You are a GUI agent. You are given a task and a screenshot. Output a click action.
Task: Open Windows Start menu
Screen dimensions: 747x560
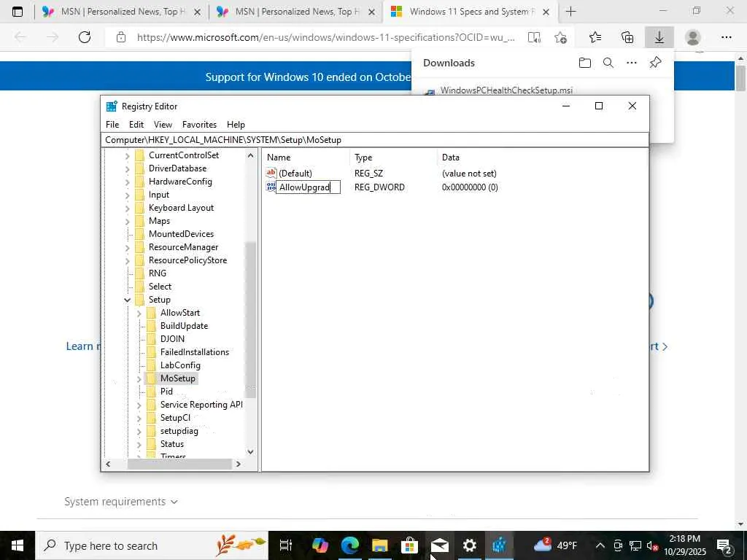pos(18,545)
